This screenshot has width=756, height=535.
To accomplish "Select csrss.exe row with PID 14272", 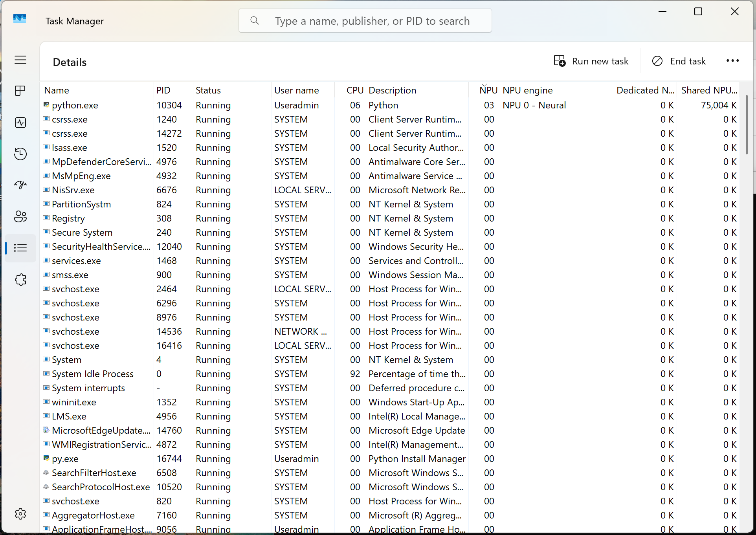I will (x=390, y=134).
